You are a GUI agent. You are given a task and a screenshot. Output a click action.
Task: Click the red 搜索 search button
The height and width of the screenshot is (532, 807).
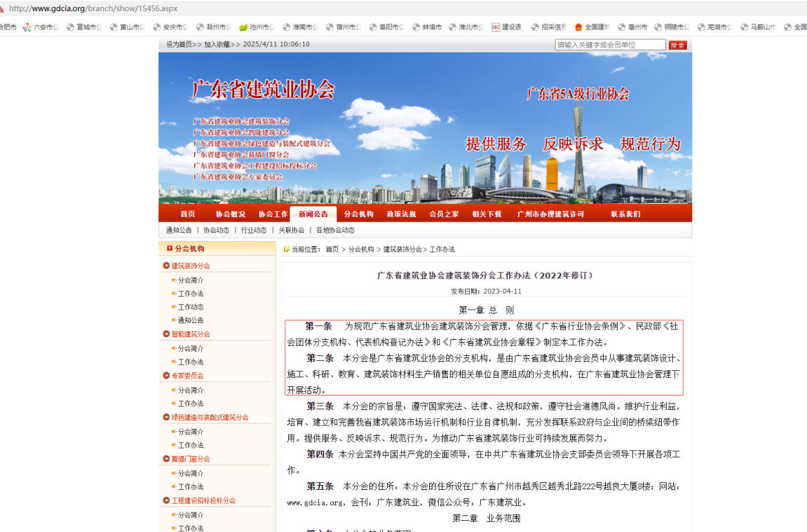tap(677, 45)
